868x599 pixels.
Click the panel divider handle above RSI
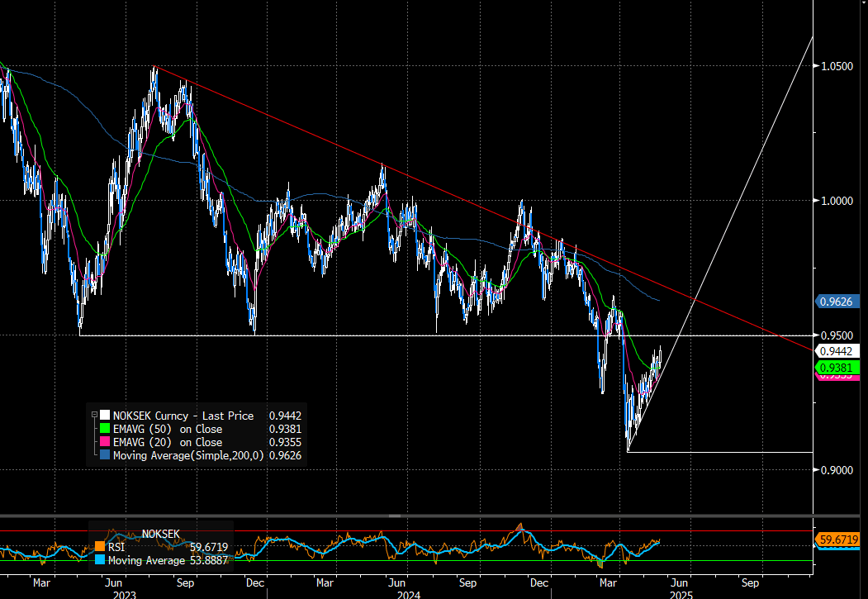click(395, 516)
